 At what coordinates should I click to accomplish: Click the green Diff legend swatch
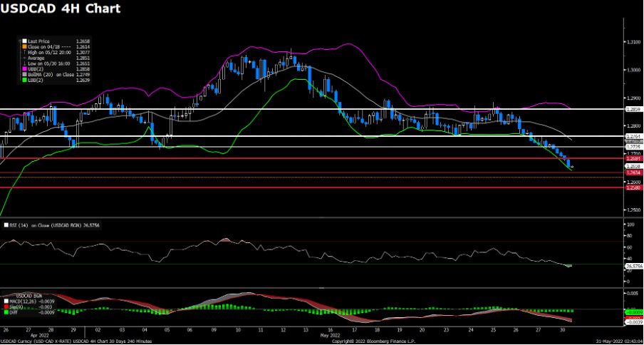[x=6, y=311]
